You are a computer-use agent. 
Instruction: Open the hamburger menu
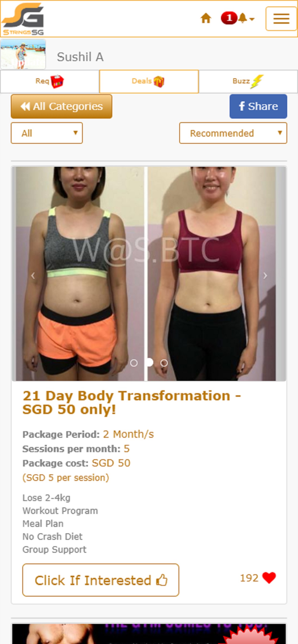281,19
